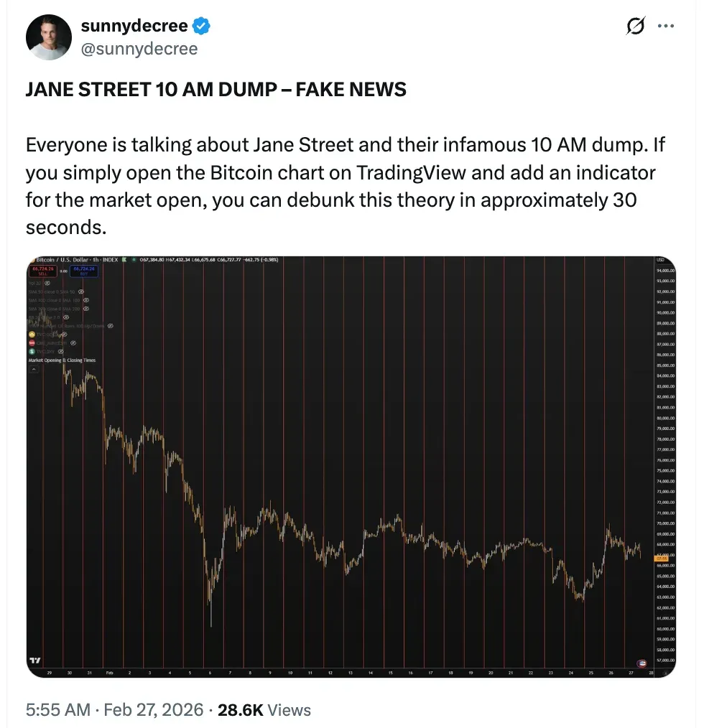
Task: Click the yellow TVC indicator icon
Action: [x=32, y=334]
